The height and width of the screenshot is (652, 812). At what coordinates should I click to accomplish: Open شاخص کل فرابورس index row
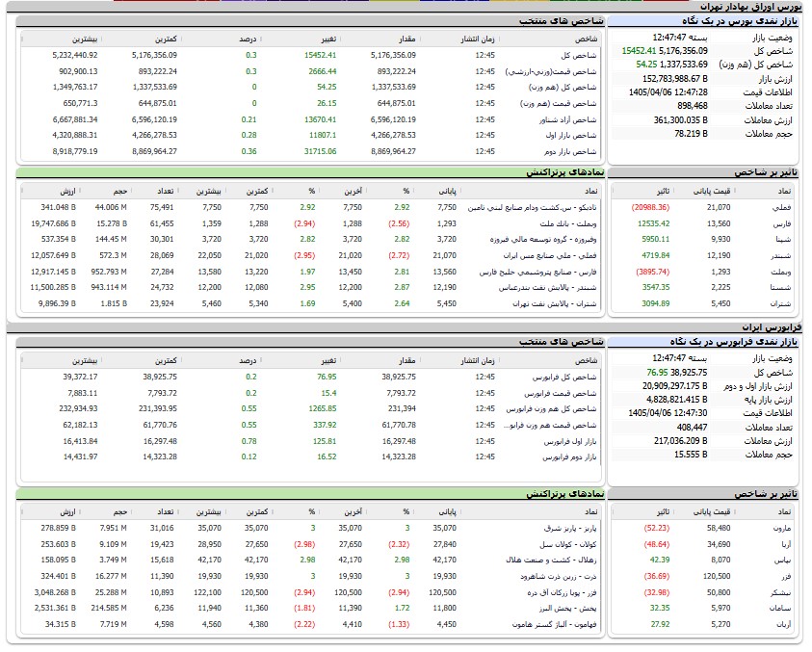tap(311, 377)
